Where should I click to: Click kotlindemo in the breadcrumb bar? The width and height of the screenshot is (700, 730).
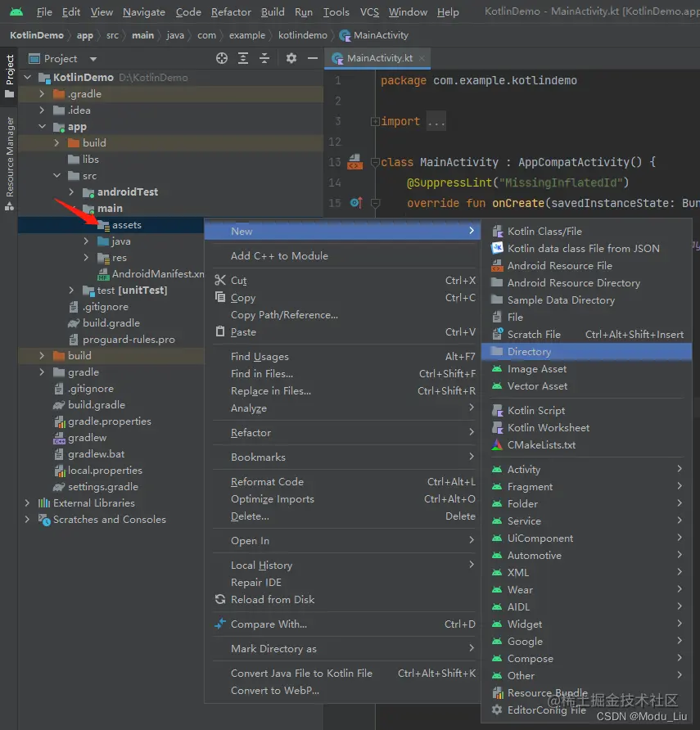click(x=303, y=35)
